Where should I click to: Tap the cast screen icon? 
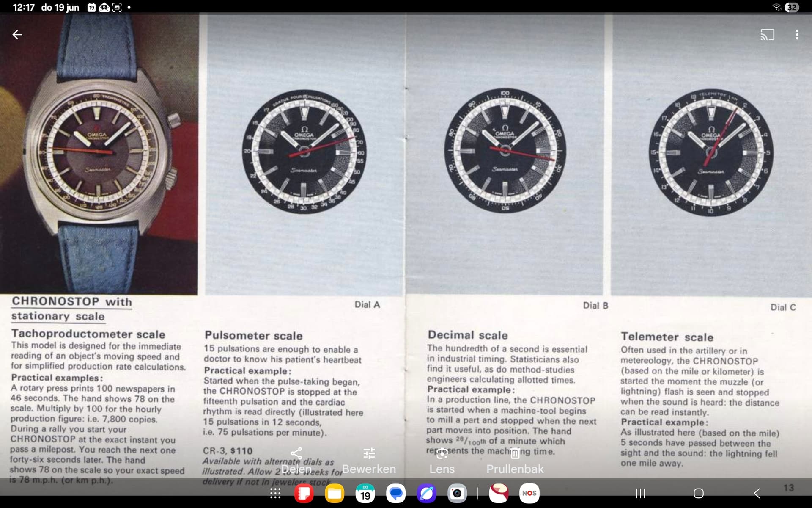(x=767, y=35)
